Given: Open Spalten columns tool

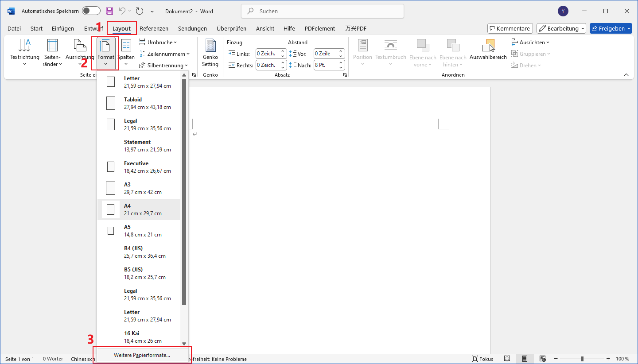Looking at the screenshot, I should coord(126,53).
